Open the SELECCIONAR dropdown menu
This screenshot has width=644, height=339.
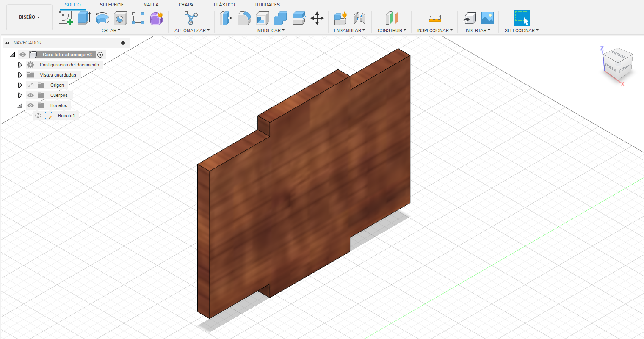pyautogui.click(x=522, y=30)
